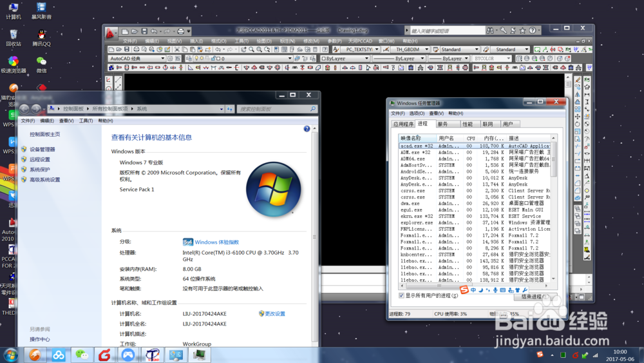The height and width of the screenshot is (363, 644).
Task: Click the Favorites star icon in AutoCAD title bar
Action: click(x=522, y=30)
